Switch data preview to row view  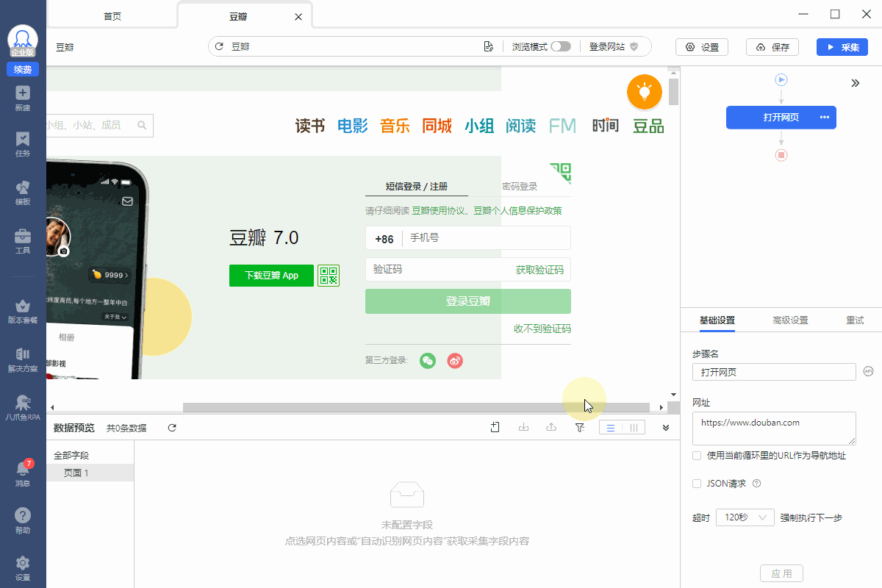click(611, 427)
